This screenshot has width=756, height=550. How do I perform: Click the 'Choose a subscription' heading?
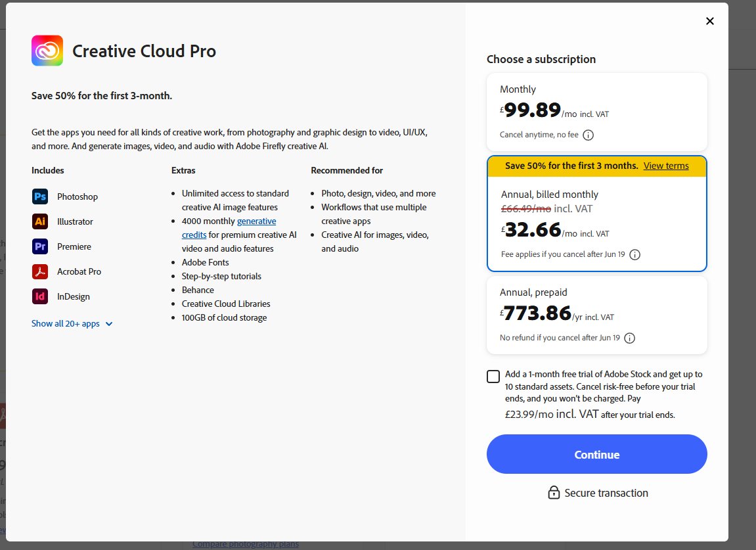click(x=541, y=59)
